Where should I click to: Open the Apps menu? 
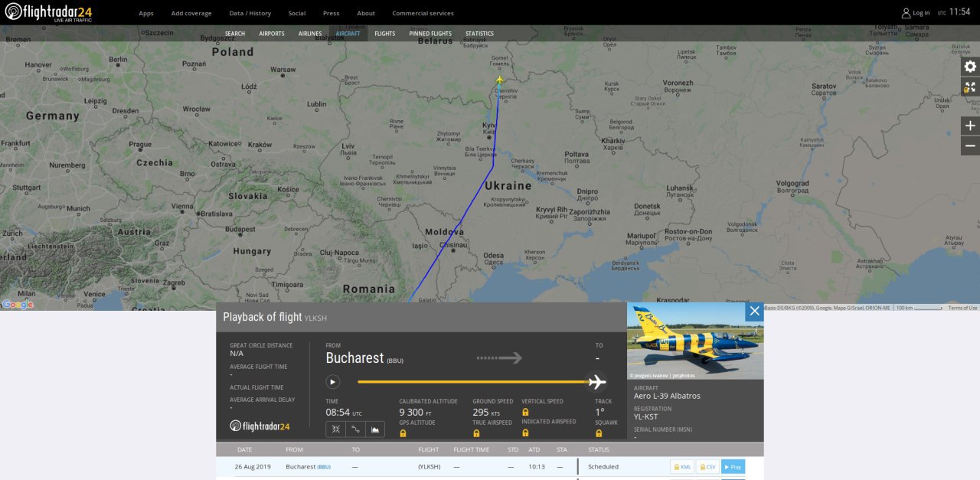(146, 13)
